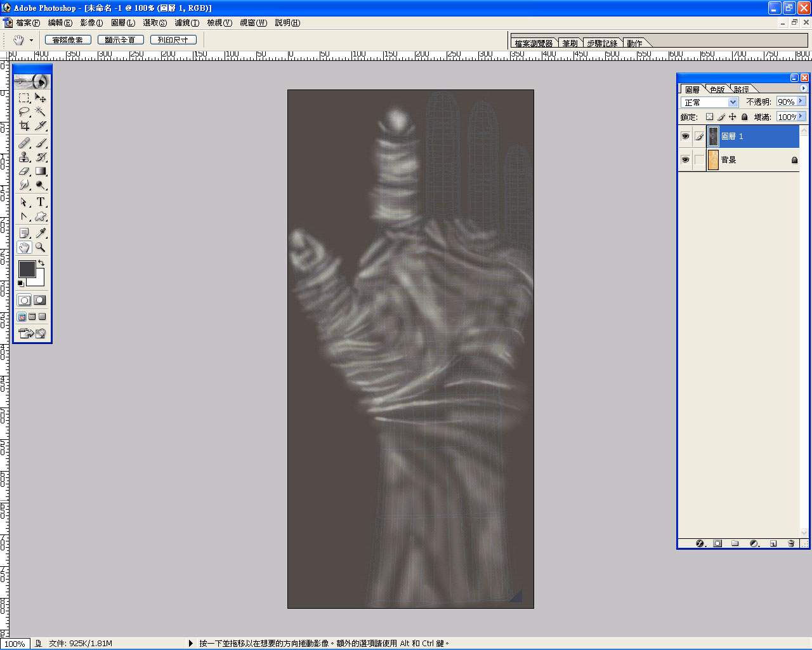Select the Magic Wand tool
The width and height of the screenshot is (812, 650).
coord(41,112)
